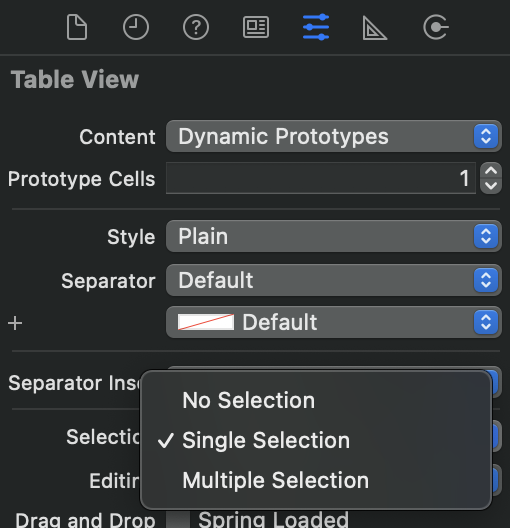Toggle the Spring Loaded checkbox

pos(178,519)
